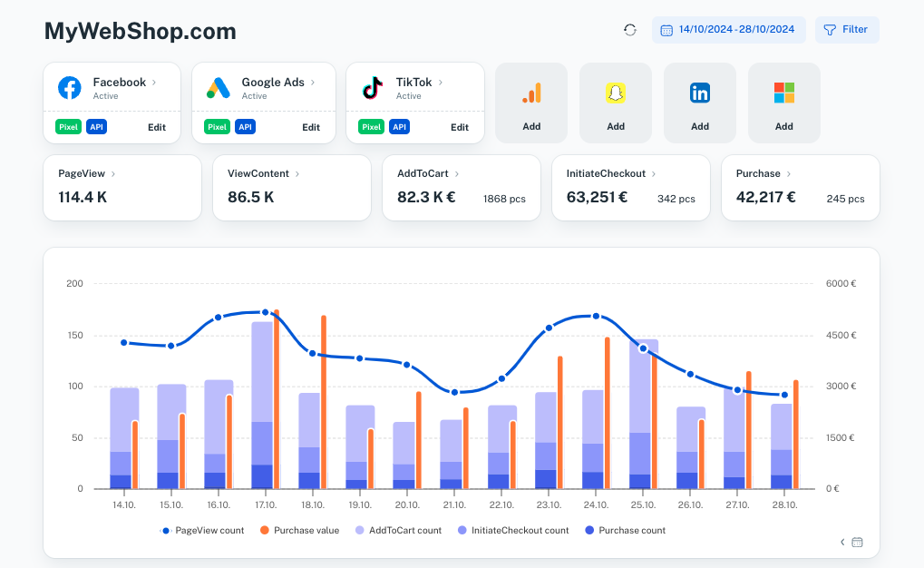Add the Google Analytics integration
924x568 pixels.
[531, 103]
